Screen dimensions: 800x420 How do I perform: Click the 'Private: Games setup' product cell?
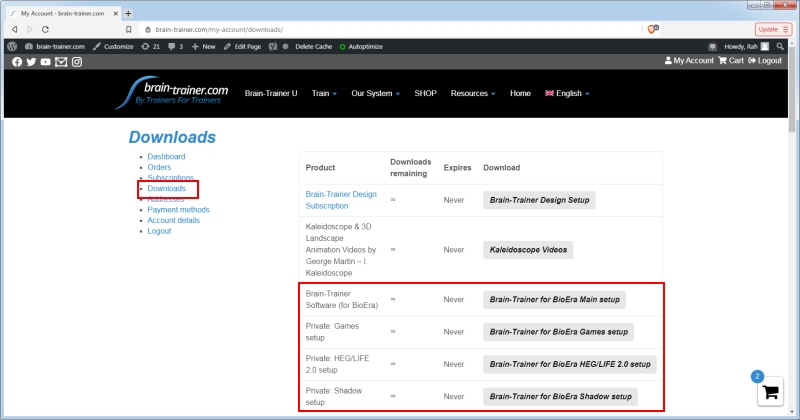tap(342, 332)
